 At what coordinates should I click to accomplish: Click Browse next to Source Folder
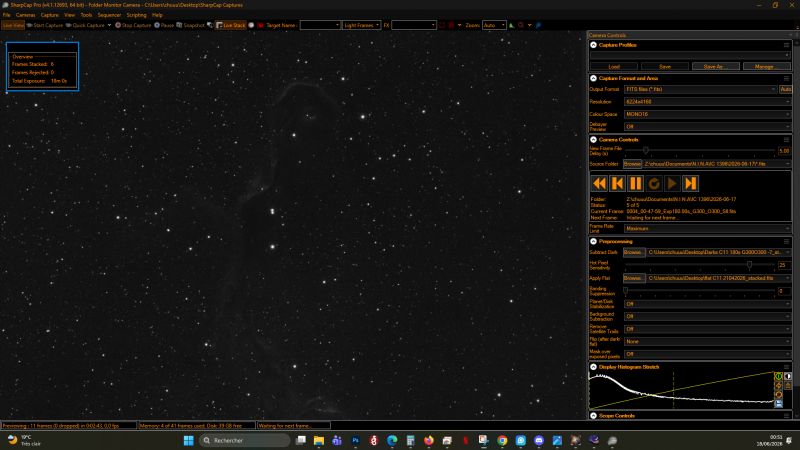tap(632, 164)
